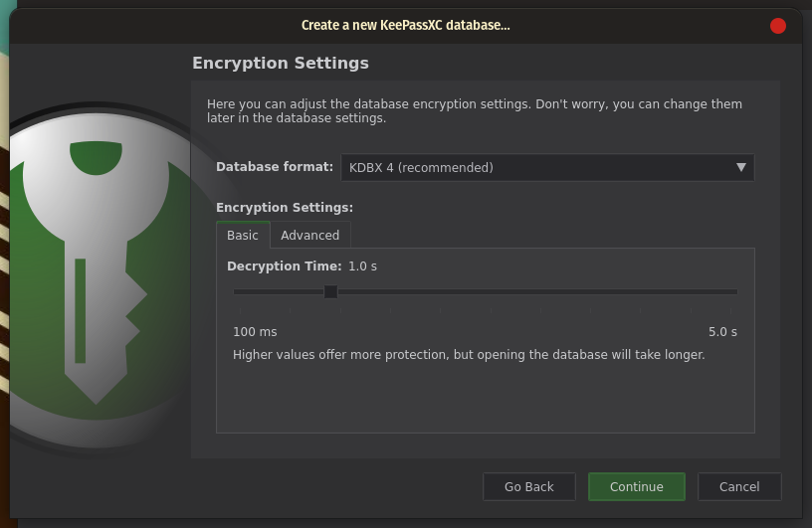This screenshot has width=812, height=528.
Task: Click the intro description paragraph text
Action: [x=475, y=110]
